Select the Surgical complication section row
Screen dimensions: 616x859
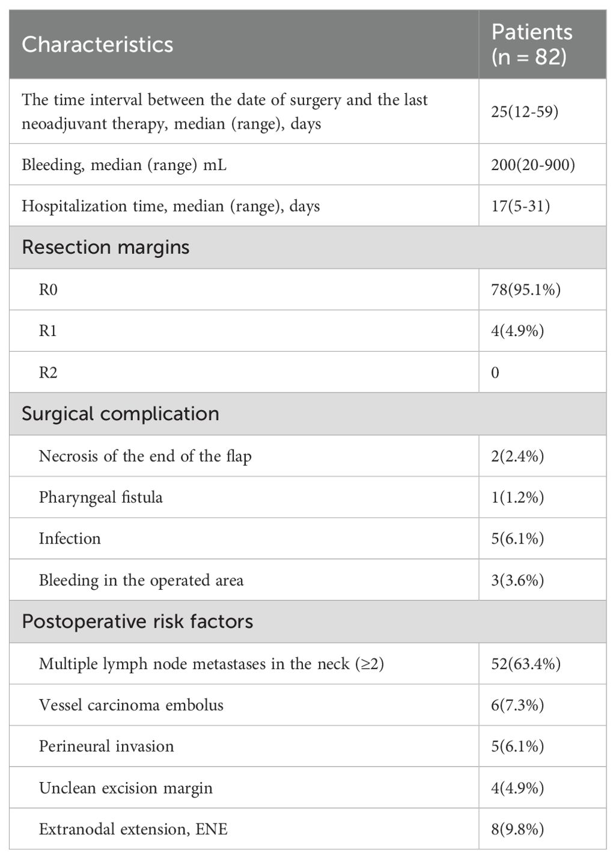[x=120, y=414]
